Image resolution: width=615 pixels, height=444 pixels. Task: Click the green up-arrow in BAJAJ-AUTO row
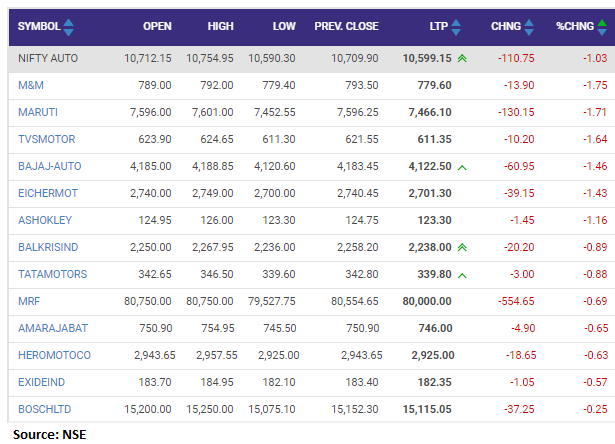tap(462, 165)
